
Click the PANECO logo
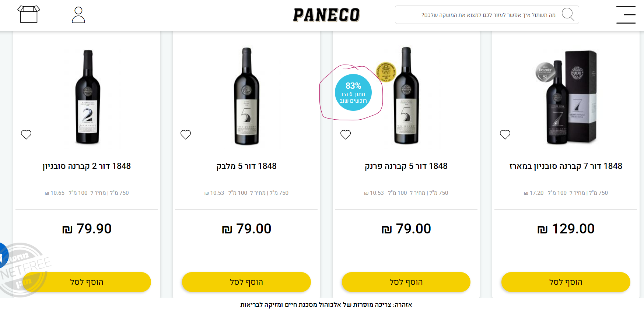pos(326,15)
